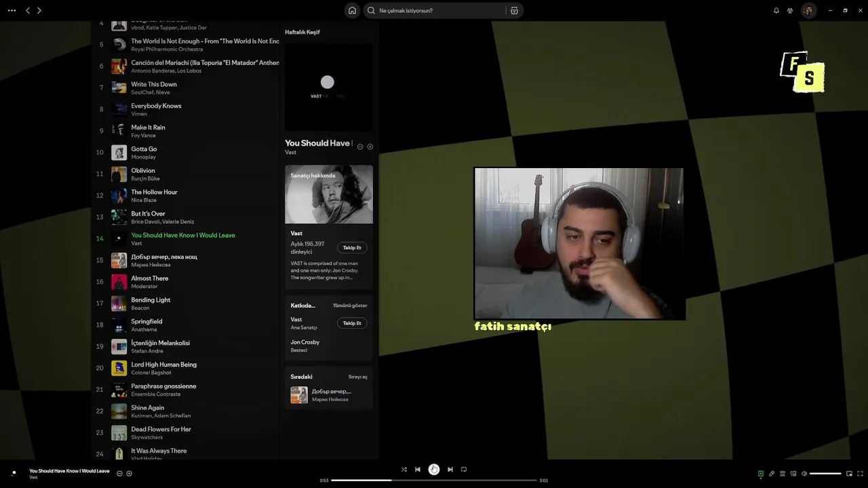Toggle repeat mode in the player bar
Screen dimensions: 868x488
click(x=464, y=469)
